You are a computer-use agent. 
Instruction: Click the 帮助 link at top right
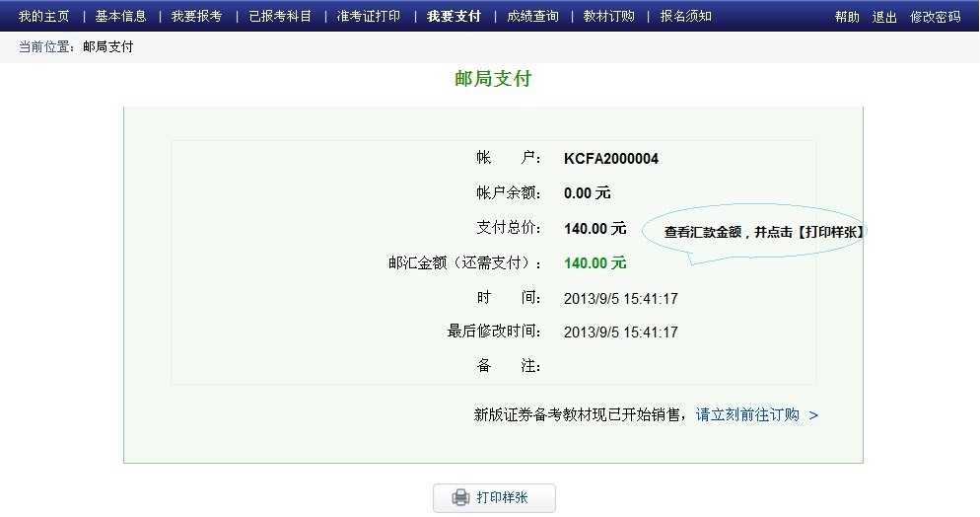pyautogui.click(x=847, y=17)
